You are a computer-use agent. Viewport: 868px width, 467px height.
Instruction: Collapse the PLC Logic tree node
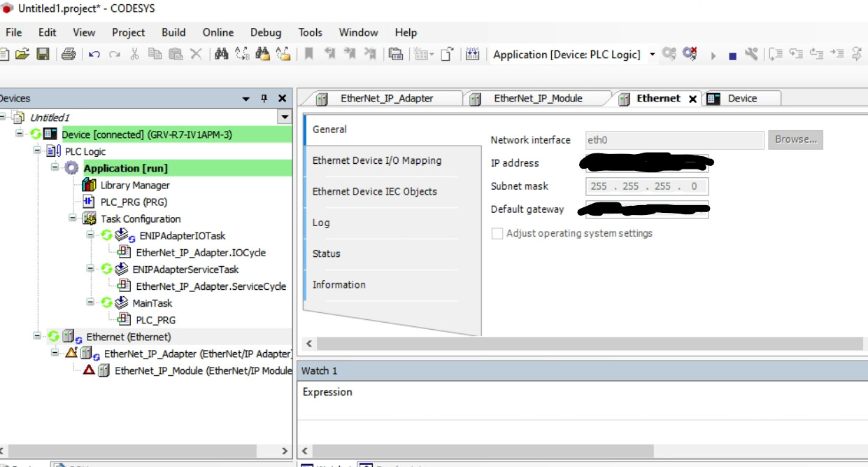pos(38,151)
